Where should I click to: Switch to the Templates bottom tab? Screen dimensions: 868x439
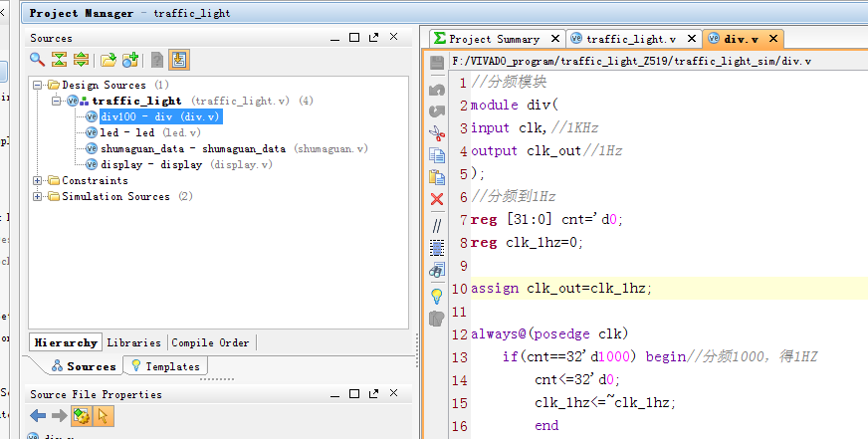165,366
